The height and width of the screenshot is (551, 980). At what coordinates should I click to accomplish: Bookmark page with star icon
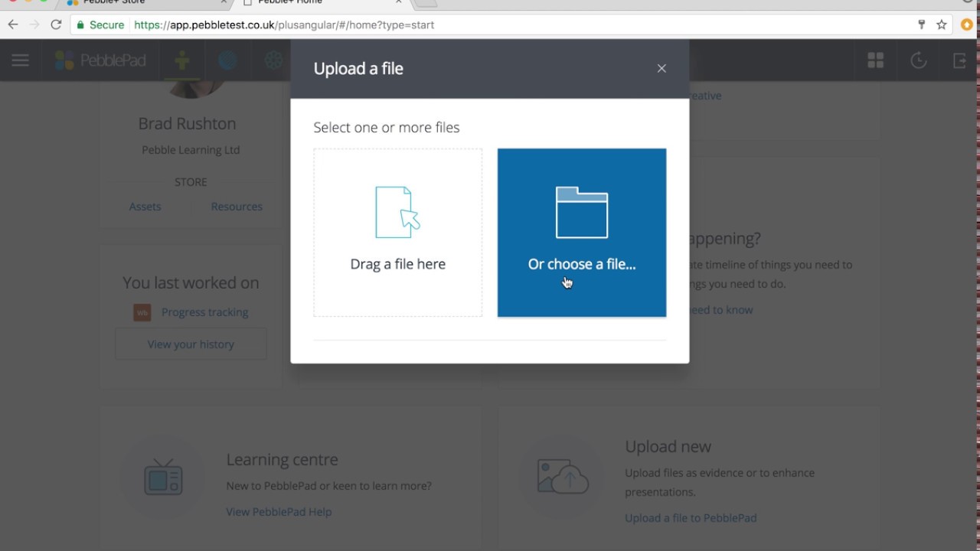point(942,24)
